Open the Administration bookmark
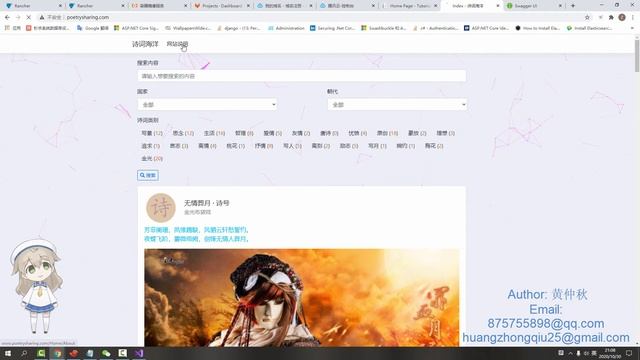The height and width of the screenshot is (360, 640). 286,28
